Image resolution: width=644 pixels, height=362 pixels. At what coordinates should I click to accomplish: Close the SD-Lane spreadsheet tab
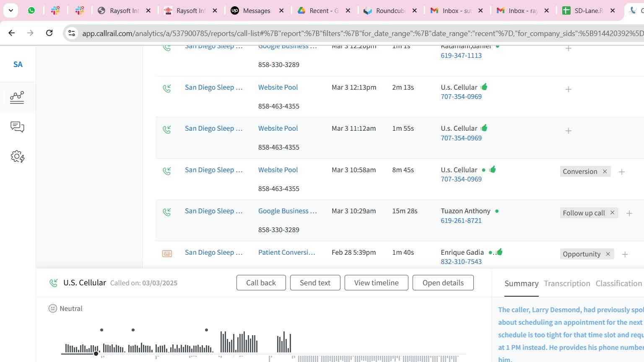613,10
